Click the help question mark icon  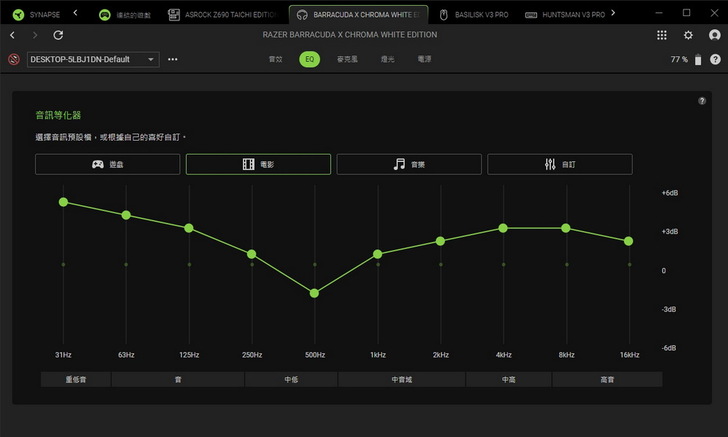pyautogui.click(x=702, y=101)
